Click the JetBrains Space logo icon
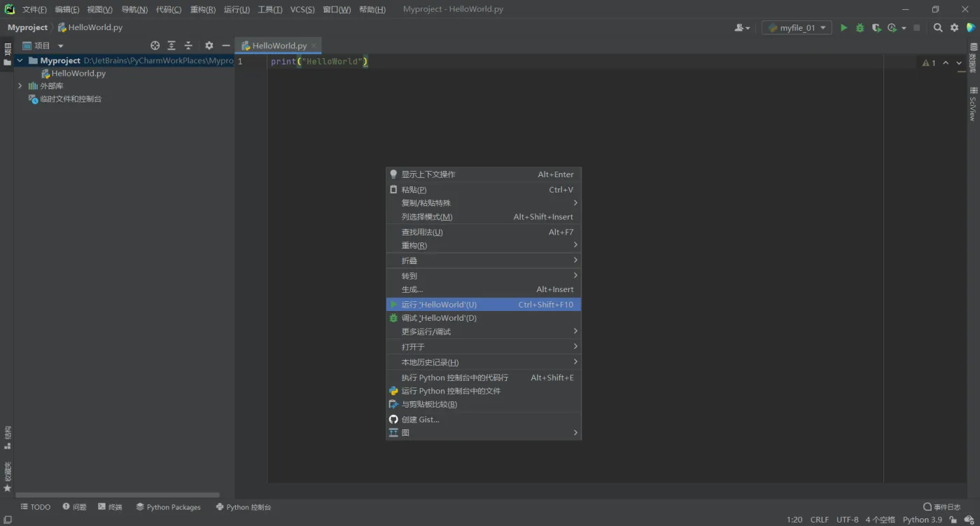This screenshot has width=980, height=526. [971, 28]
